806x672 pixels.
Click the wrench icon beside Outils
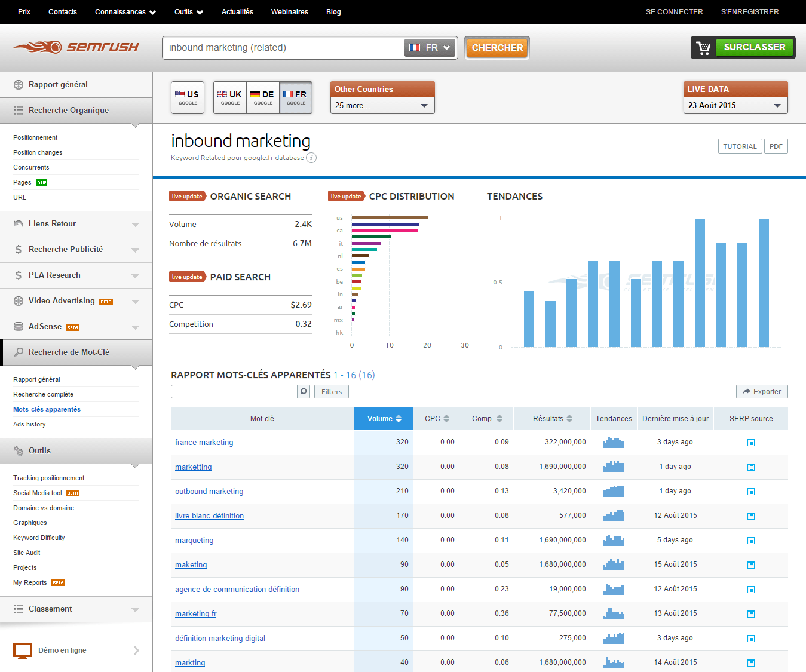(x=19, y=451)
